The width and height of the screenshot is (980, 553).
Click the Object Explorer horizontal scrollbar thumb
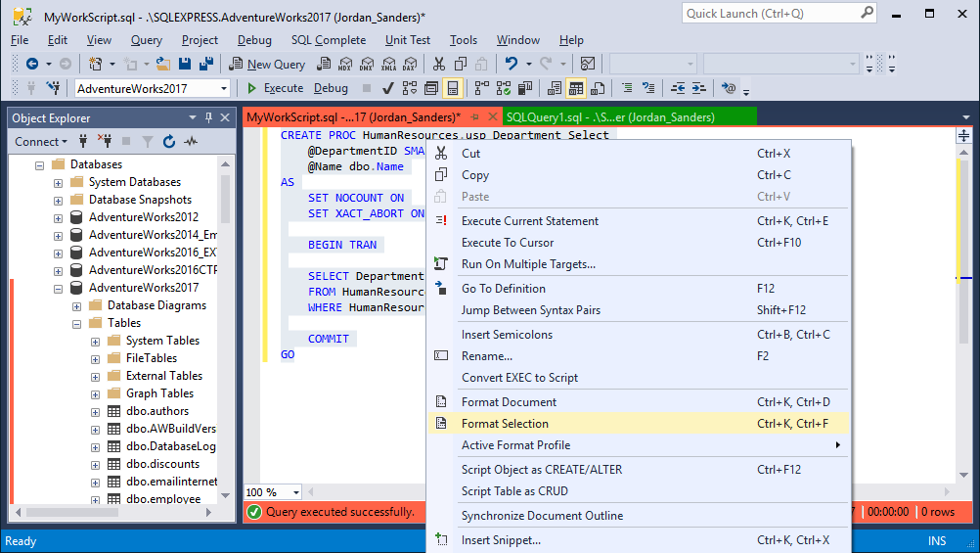point(71,512)
